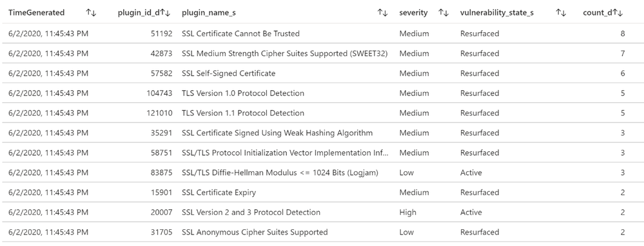Select TLS Version 1.0 Protocol Detection
The image size is (644, 246).
[x=322, y=93]
